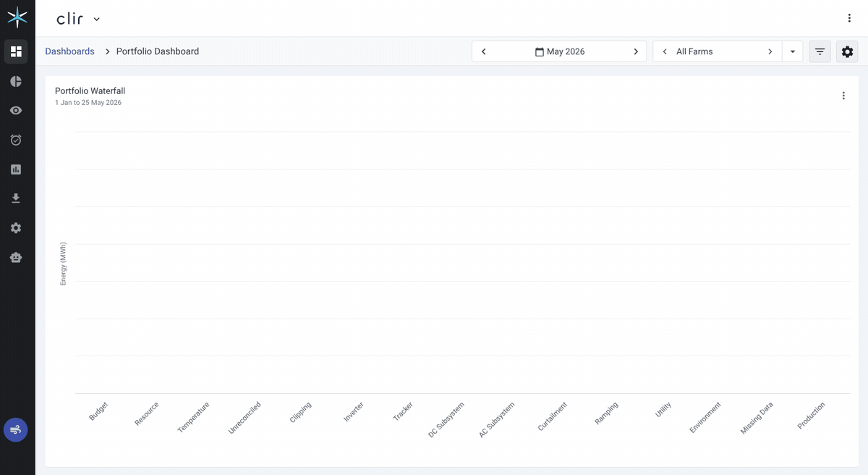
Task: Go to next month after May 2026
Action: coord(636,51)
